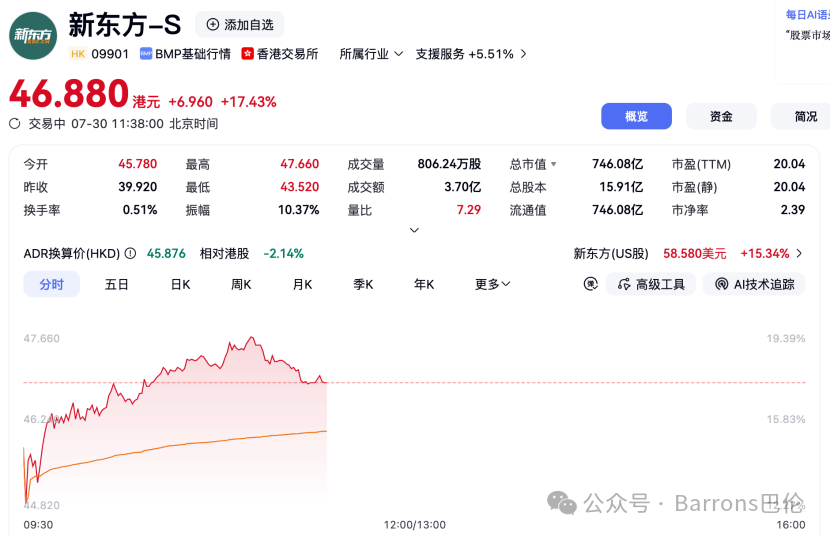Click 振幅 value 10.37%

[x=299, y=210]
